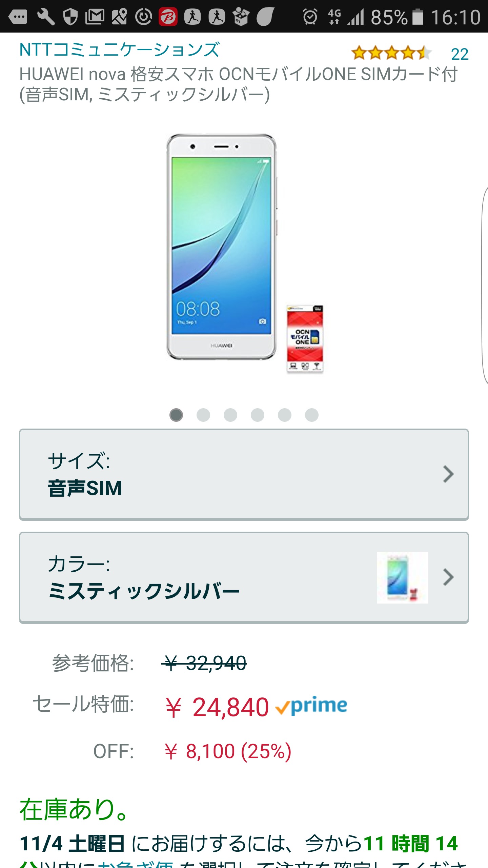Image resolution: width=488 pixels, height=868 pixels.
Task: Select the fourth image pager dot
Action: click(x=258, y=415)
